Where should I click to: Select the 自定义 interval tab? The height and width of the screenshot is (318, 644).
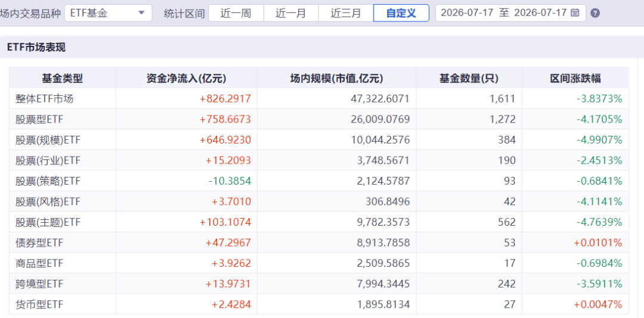(401, 13)
